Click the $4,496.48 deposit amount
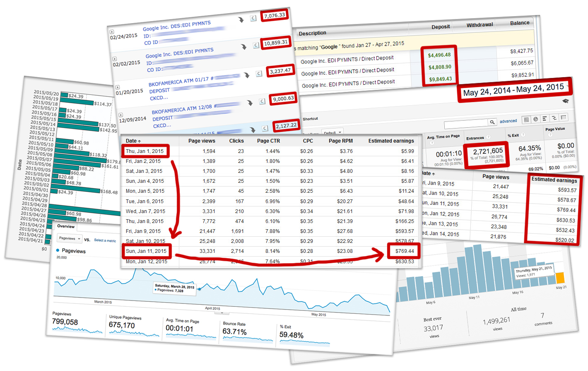The image size is (588, 371). 439,55
